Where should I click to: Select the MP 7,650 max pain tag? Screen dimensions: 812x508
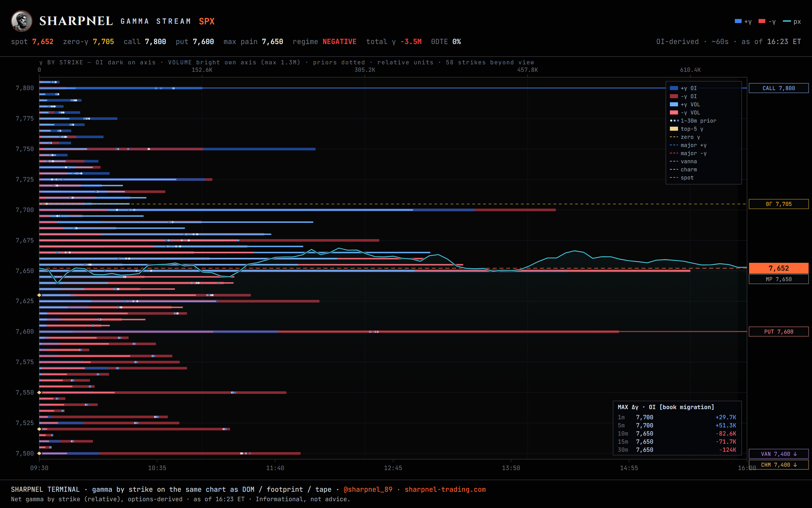point(779,279)
